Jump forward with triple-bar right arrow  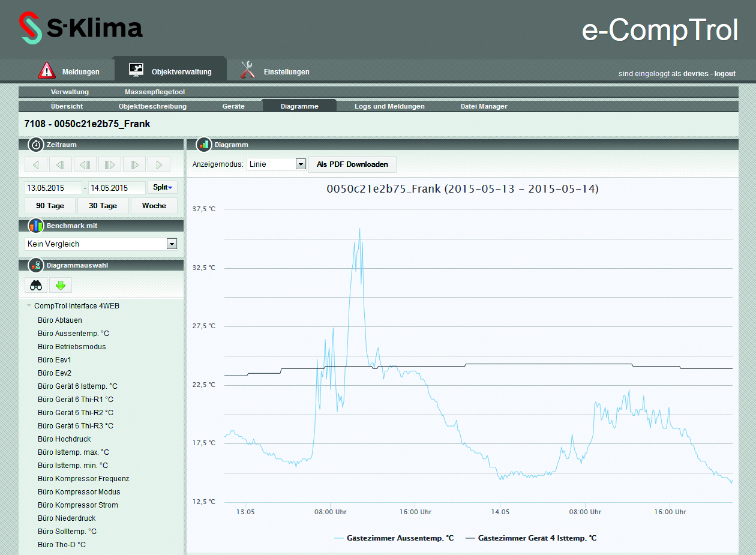point(110,165)
